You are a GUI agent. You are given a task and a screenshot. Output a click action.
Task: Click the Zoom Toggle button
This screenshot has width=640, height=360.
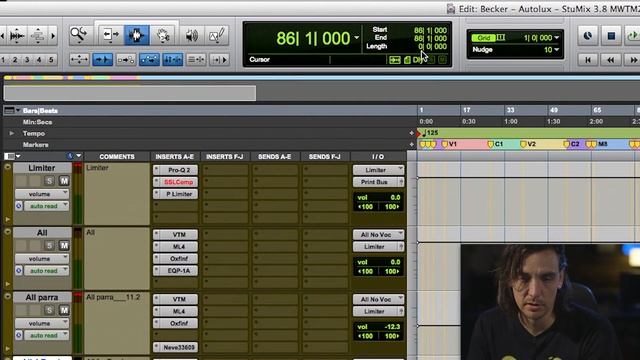click(79, 60)
